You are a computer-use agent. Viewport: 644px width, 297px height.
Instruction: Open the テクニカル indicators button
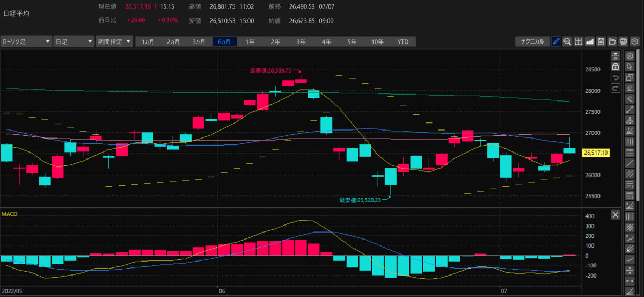click(x=532, y=41)
